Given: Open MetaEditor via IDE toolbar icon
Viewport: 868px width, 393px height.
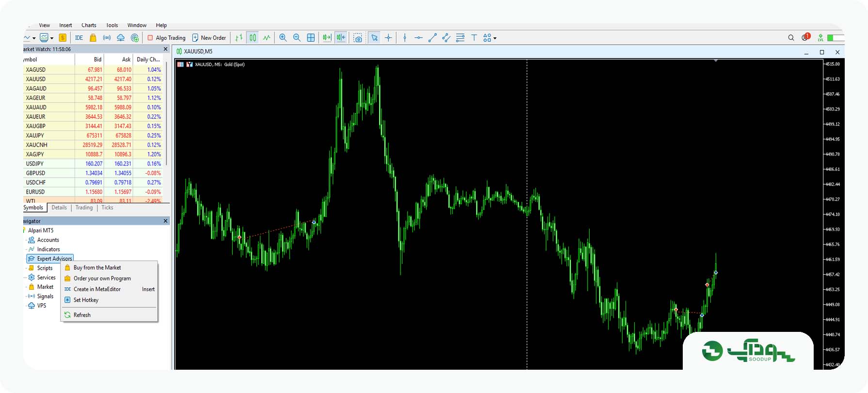Looking at the screenshot, I should pyautogui.click(x=79, y=38).
